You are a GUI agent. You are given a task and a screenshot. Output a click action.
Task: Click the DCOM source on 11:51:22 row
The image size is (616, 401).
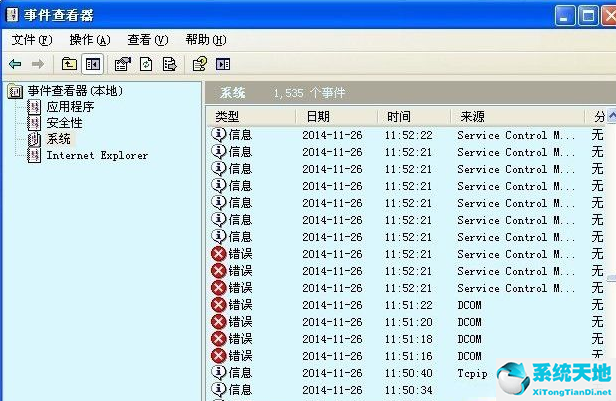[469, 305]
